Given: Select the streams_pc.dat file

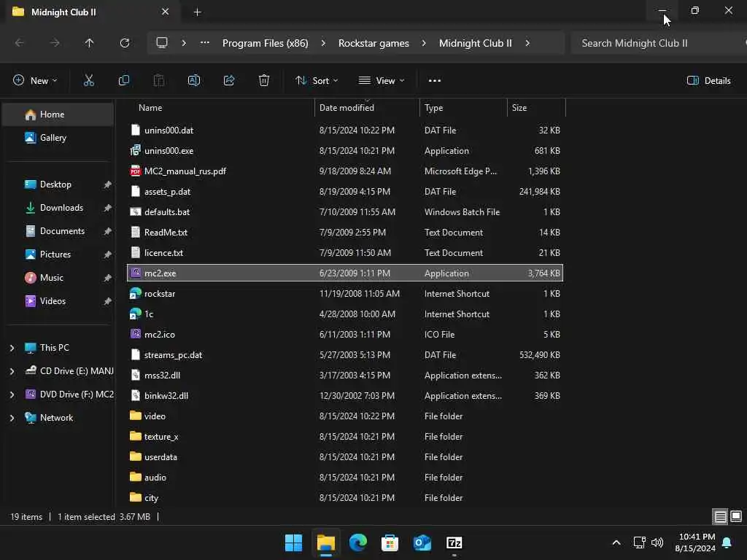Looking at the screenshot, I should [345, 355].
